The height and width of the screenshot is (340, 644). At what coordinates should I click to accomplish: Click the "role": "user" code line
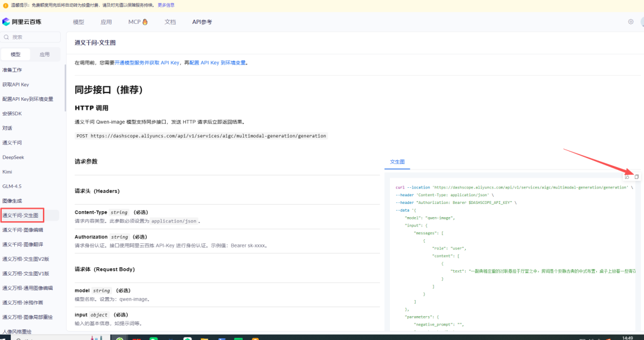click(450, 248)
